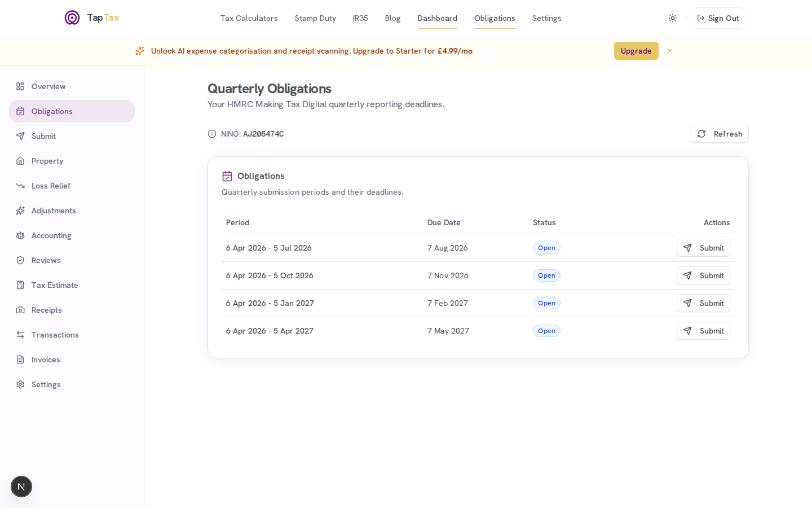Click the Settings gear icon in the sidebar

click(20, 384)
